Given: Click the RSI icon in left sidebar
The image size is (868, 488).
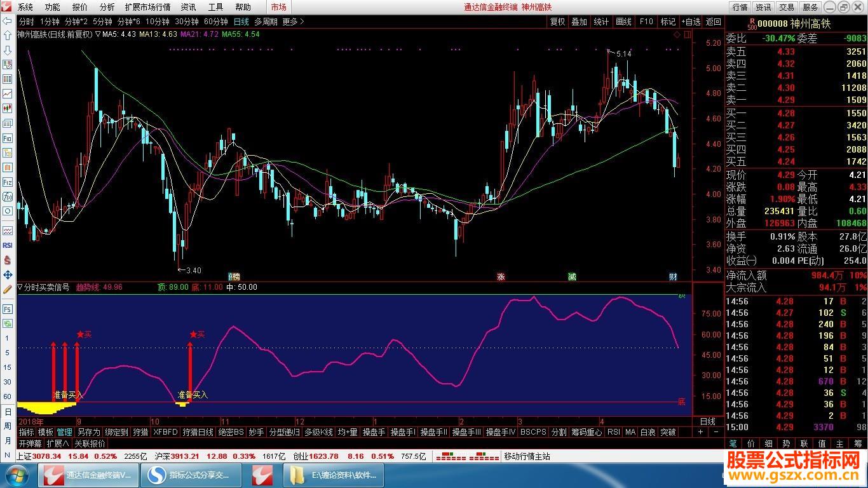Looking at the screenshot, I should (8, 245).
